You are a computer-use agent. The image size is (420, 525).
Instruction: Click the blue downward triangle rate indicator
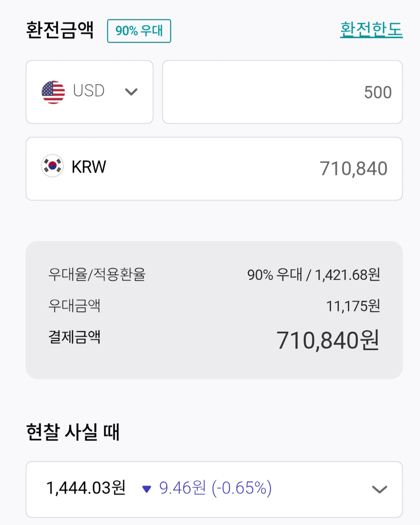click(x=146, y=489)
